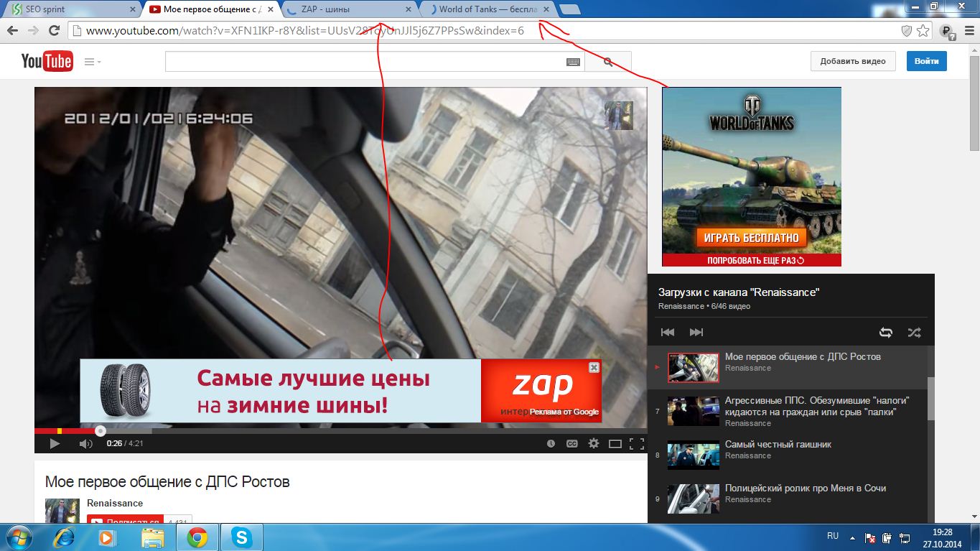This screenshot has height=551, width=980.
Task: Reload the page with the refresh icon
Action: (54, 30)
